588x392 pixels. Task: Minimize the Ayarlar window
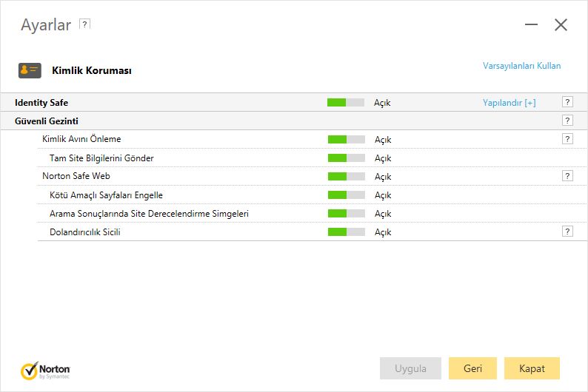click(x=531, y=24)
